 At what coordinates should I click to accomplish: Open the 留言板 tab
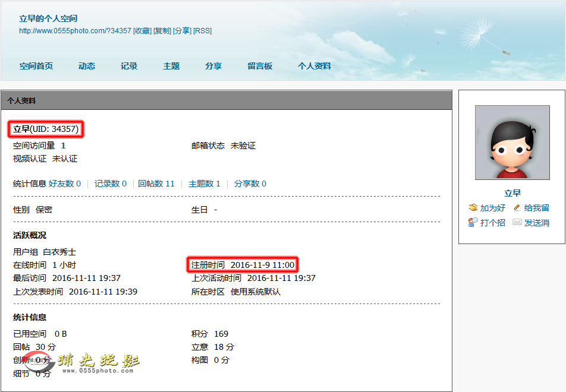pos(260,66)
